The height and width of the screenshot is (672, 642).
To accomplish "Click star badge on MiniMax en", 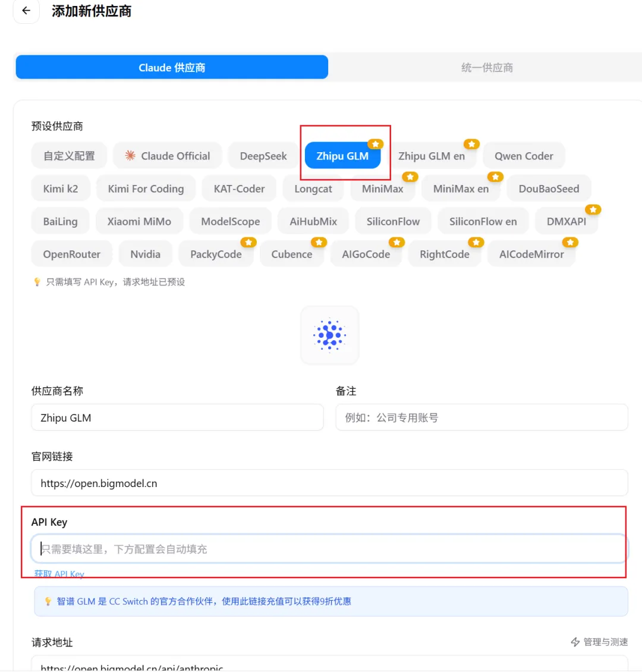I will pos(496,177).
